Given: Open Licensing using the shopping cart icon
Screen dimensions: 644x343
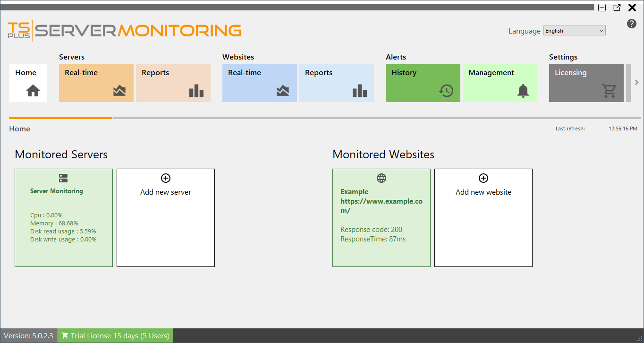Looking at the screenshot, I should click(x=609, y=91).
